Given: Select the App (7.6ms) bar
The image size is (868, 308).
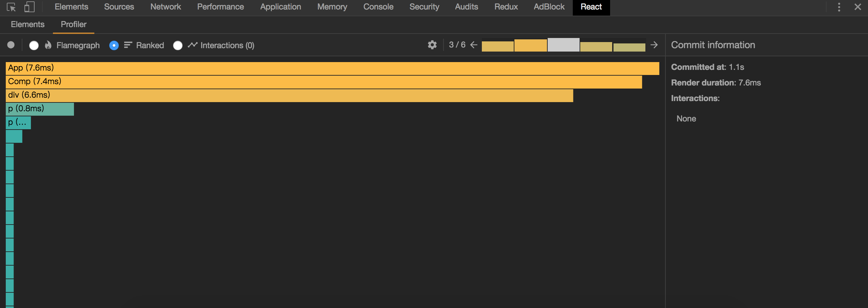Looking at the screenshot, I should click(333, 68).
